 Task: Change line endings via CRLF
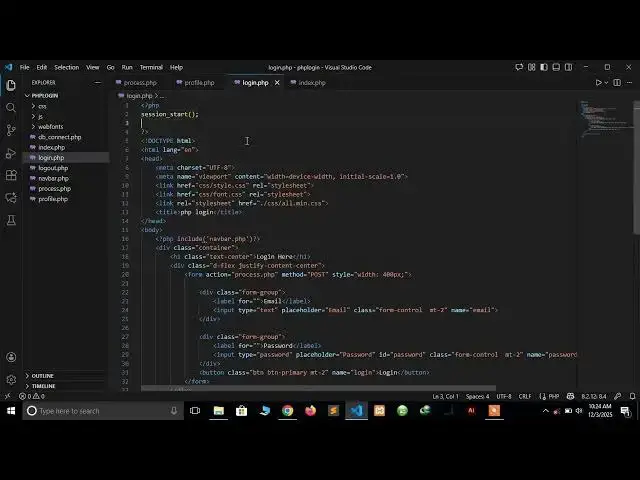[525, 396]
